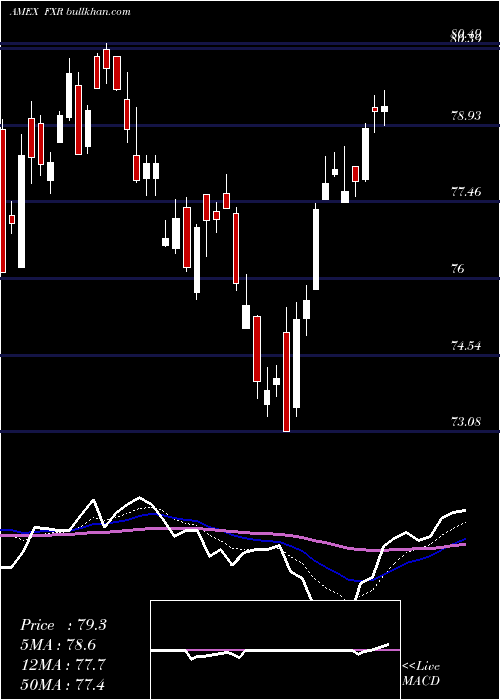Image resolution: width=500 pixels, height=700 pixels.
Task: Click the last white candlestick on the chart
Action: 384,108
